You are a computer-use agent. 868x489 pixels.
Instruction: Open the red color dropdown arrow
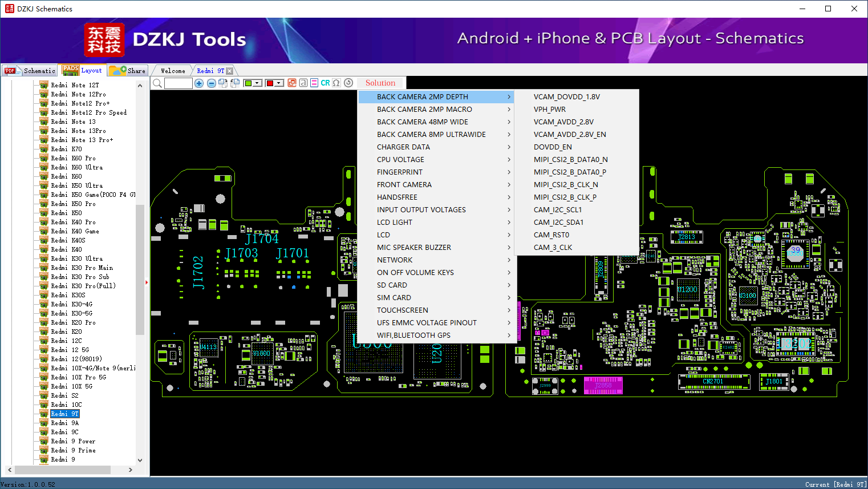coord(279,83)
